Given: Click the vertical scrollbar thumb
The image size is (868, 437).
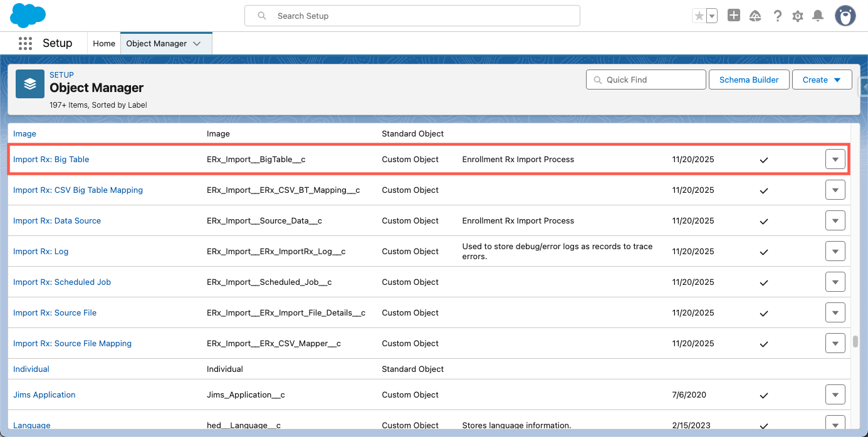Looking at the screenshot, I should pos(855,342).
